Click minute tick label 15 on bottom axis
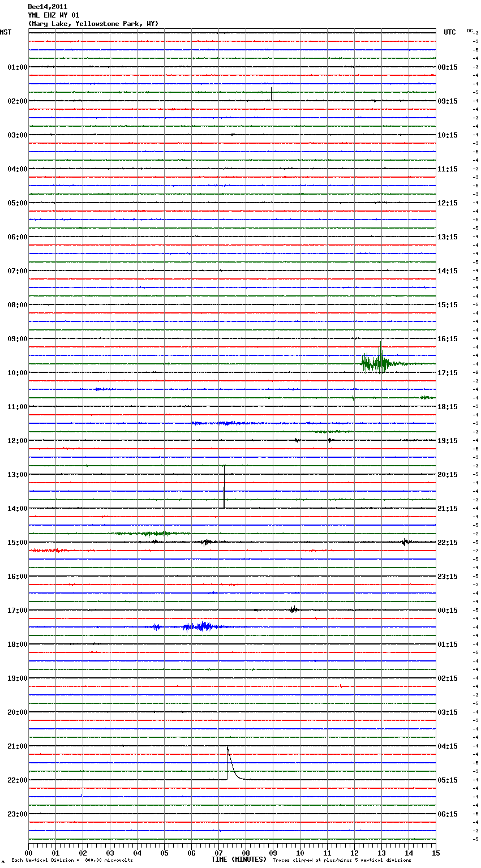The height and width of the screenshot is (868, 481). click(x=436, y=853)
